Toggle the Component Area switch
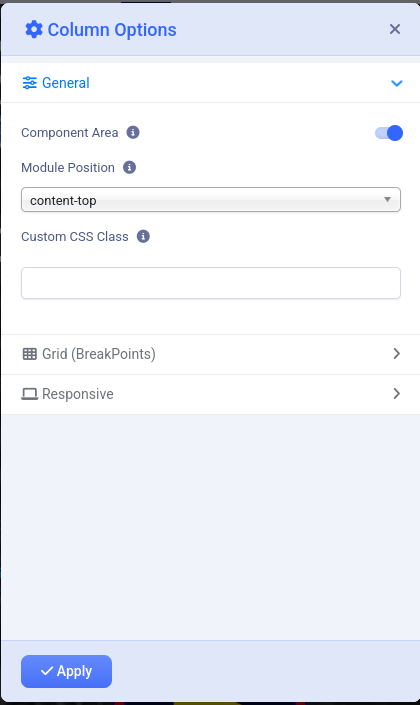This screenshot has height=705, width=420. coord(389,133)
